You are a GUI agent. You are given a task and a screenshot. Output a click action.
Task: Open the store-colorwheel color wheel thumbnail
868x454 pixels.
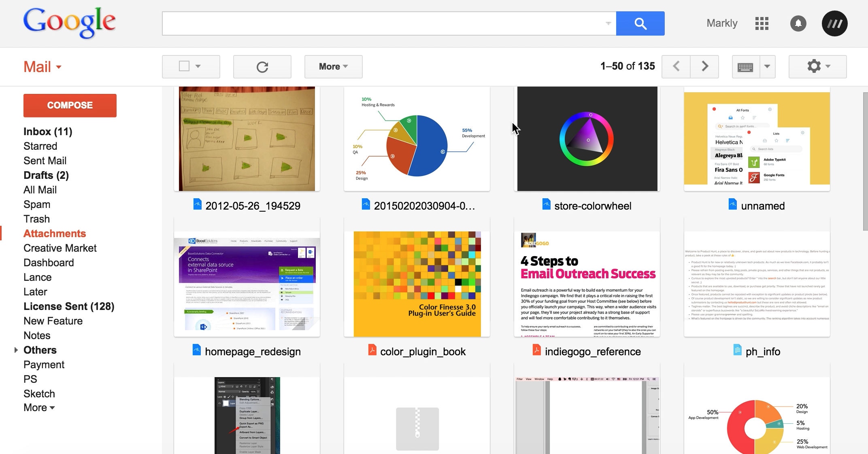pyautogui.click(x=587, y=139)
